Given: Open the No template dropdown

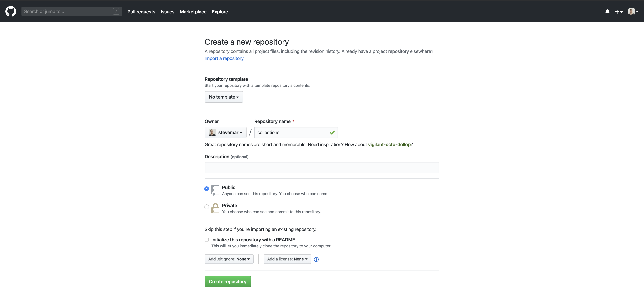Looking at the screenshot, I should tap(224, 97).
